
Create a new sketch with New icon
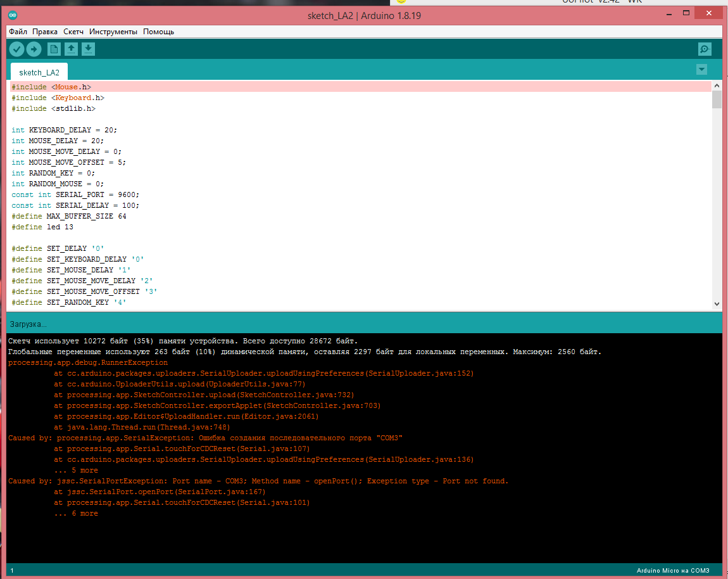pos(54,49)
